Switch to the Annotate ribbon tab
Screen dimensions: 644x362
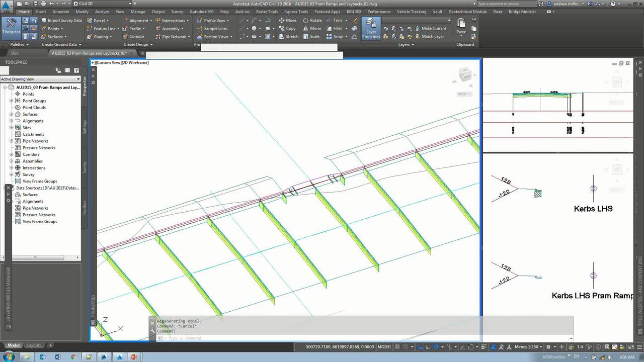click(x=60, y=12)
